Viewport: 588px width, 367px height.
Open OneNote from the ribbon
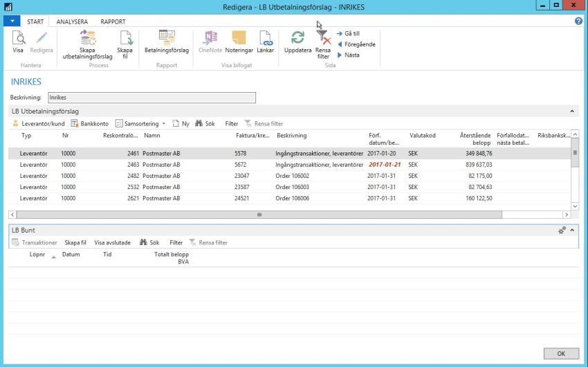point(210,42)
